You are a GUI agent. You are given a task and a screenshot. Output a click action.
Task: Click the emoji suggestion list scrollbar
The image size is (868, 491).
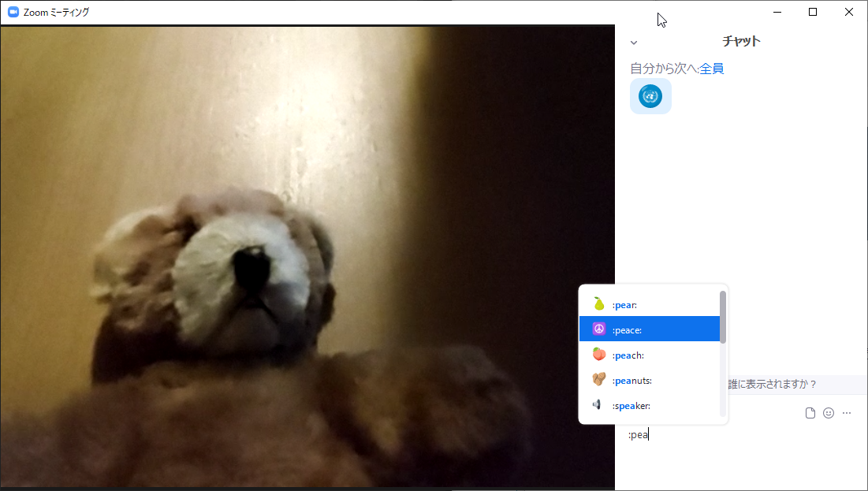(x=722, y=317)
